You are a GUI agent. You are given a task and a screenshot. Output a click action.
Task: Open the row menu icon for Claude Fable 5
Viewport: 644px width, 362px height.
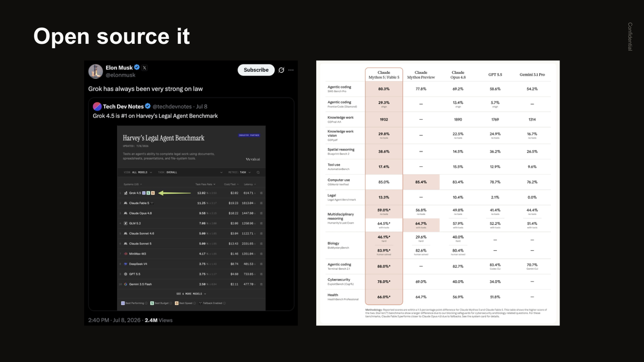261,203
